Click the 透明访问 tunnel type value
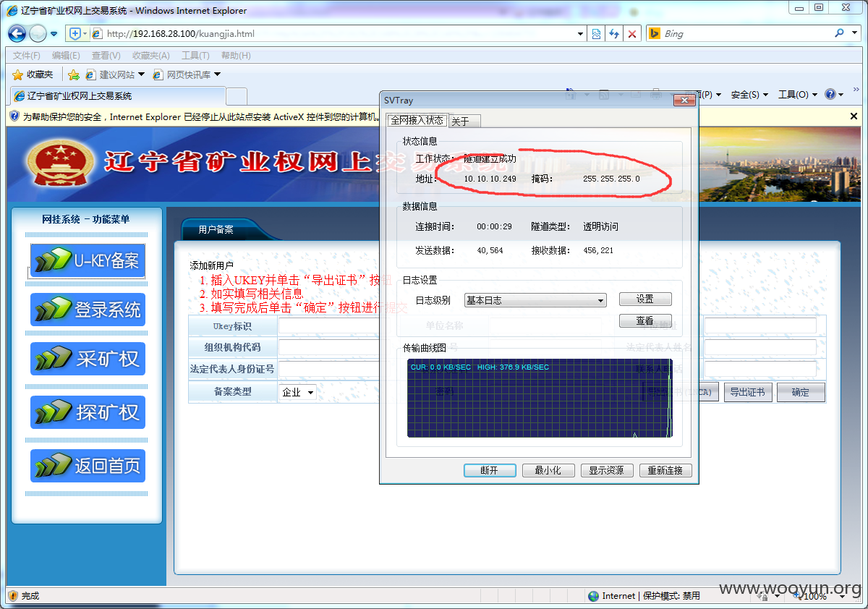 pos(601,226)
